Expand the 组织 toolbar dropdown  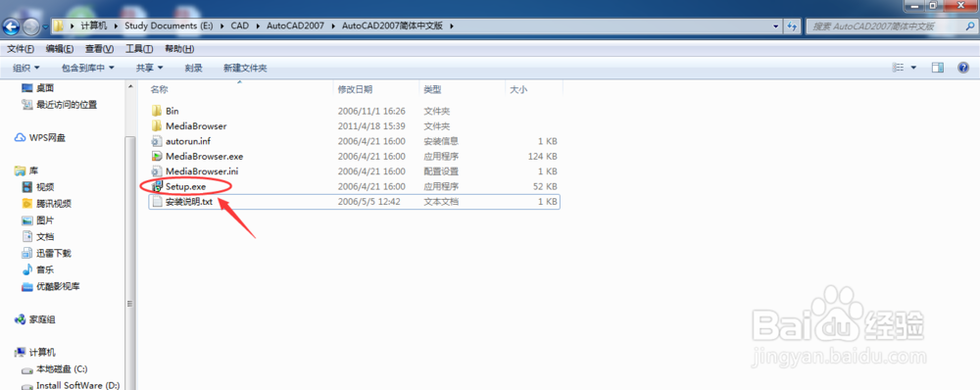pyautogui.click(x=26, y=68)
